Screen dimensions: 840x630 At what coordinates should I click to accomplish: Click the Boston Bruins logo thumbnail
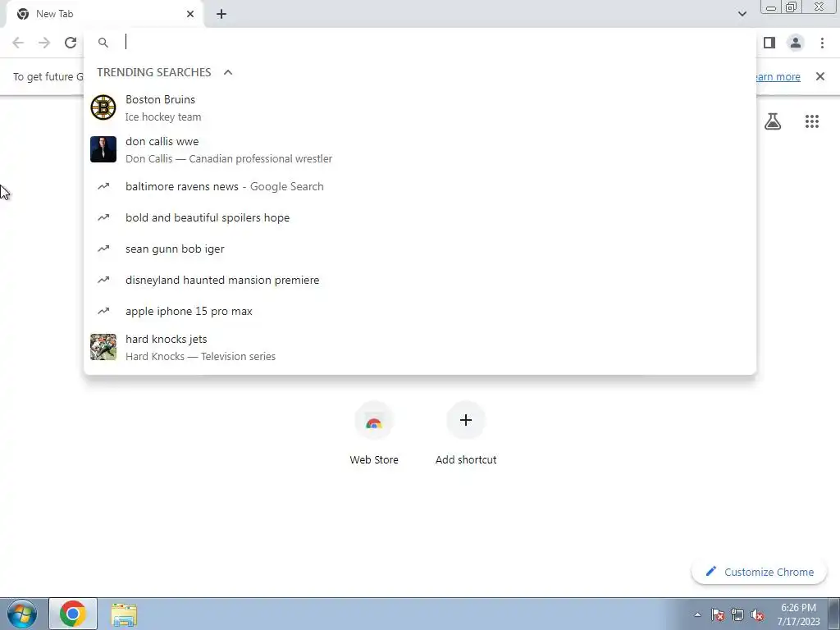pos(103,107)
